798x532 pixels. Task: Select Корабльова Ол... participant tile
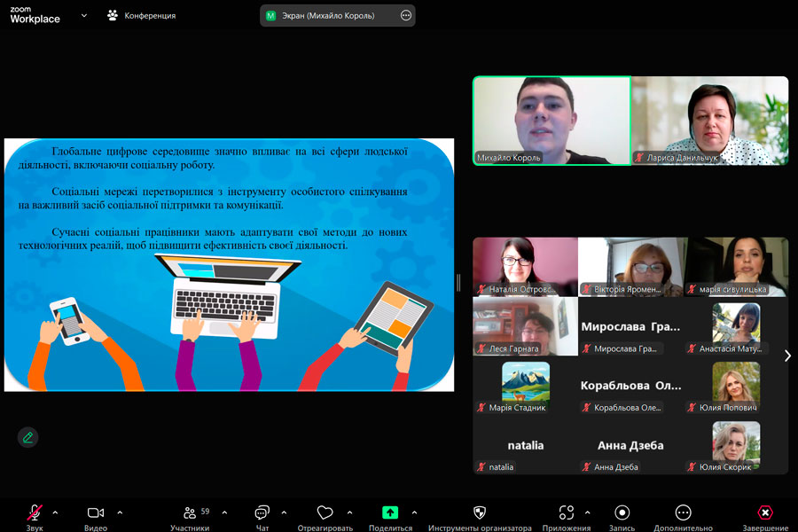[x=630, y=386]
